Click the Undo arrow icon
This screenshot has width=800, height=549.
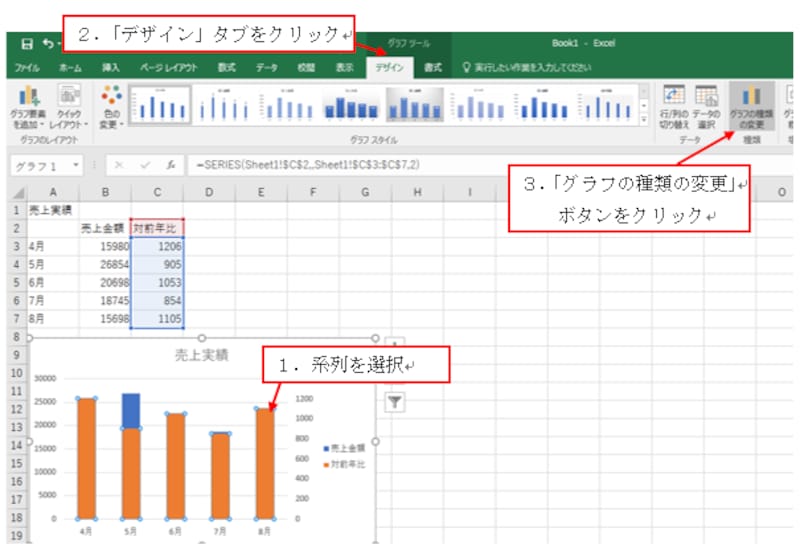[48, 44]
